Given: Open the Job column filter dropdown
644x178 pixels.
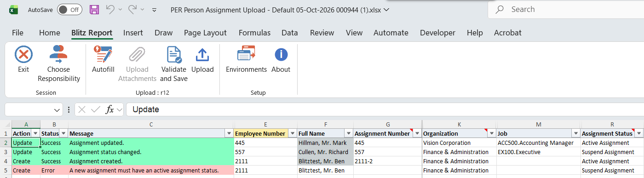Looking at the screenshot, I should (x=575, y=133).
